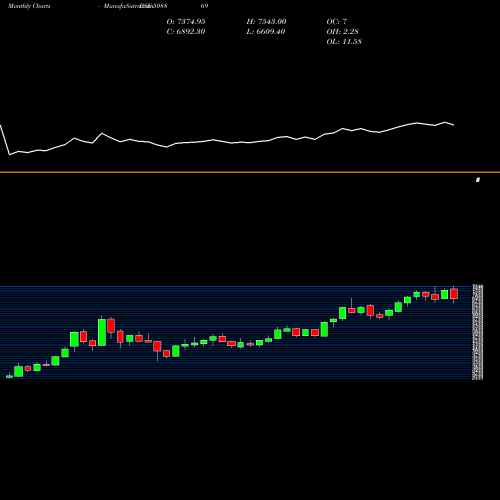
Task: Click the close price "C: 6892.30"
Action: point(186,32)
